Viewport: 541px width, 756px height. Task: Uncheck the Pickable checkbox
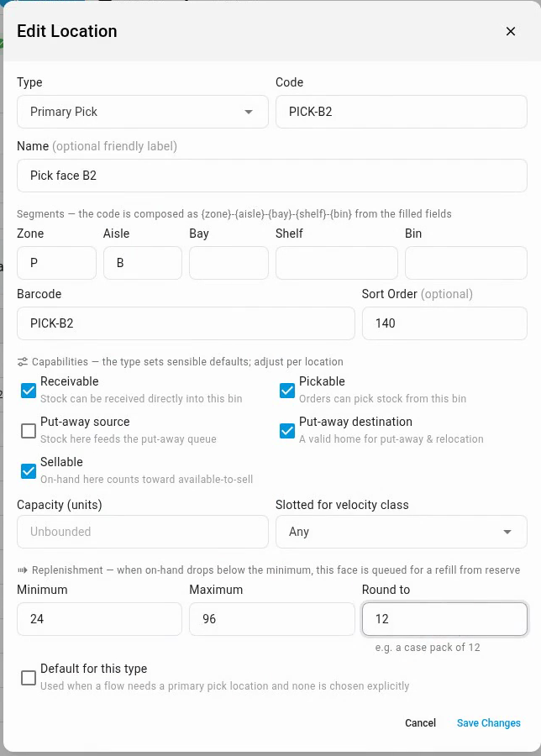287,390
